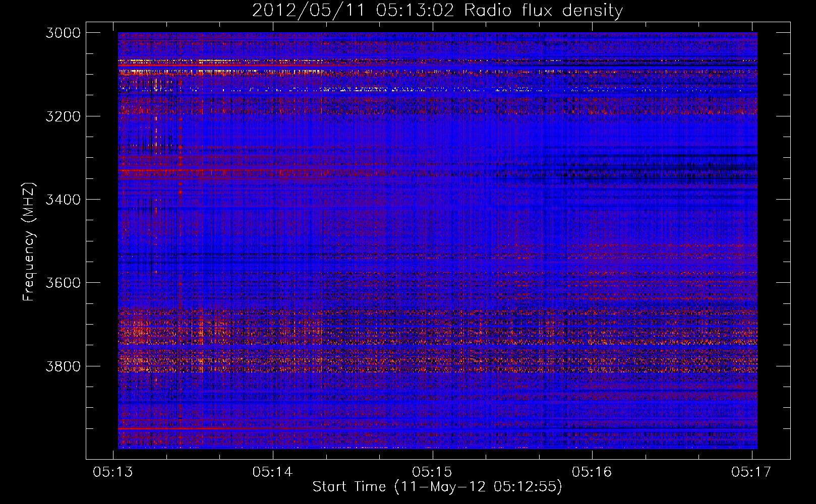Select the 3400 frequency tick label
Viewport: 816px width, 504px height.
[x=63, y=200]
